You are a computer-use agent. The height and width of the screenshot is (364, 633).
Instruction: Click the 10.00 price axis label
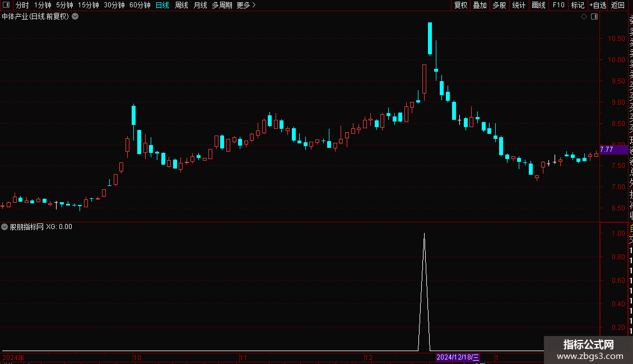(616, 60)
